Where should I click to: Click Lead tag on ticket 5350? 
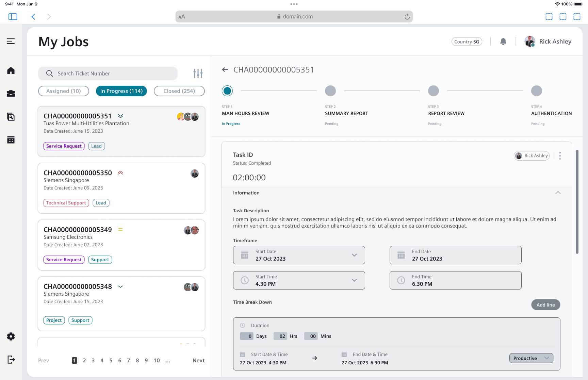pos(101,203)
